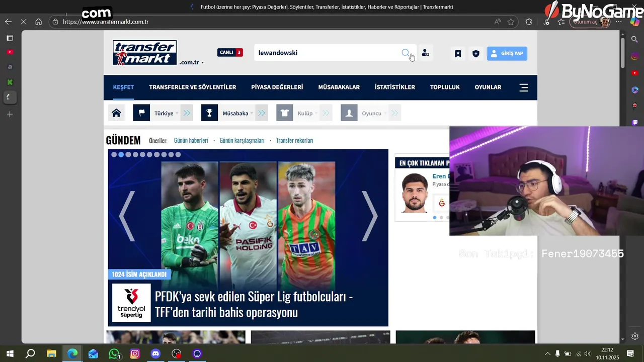The image size is (644, 362).
Task: Click the browser back arrow
Action: click(x=8, y=22)
